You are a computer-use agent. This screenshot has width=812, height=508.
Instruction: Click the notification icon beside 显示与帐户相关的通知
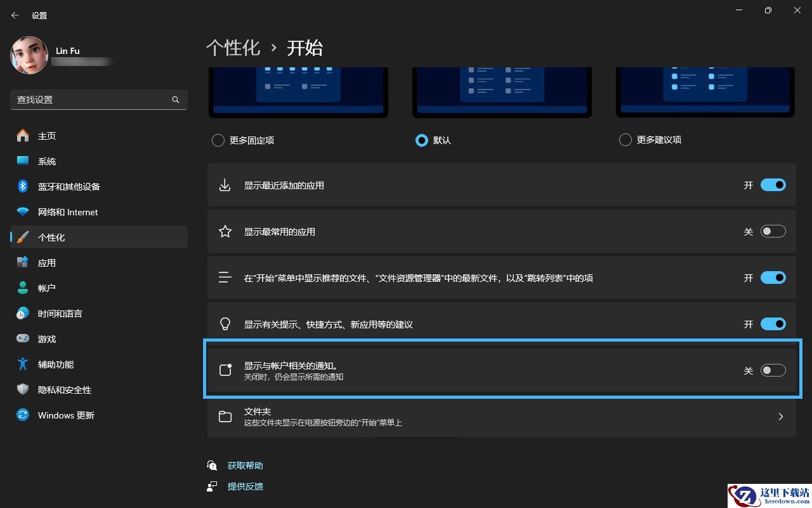click(225, 370)
